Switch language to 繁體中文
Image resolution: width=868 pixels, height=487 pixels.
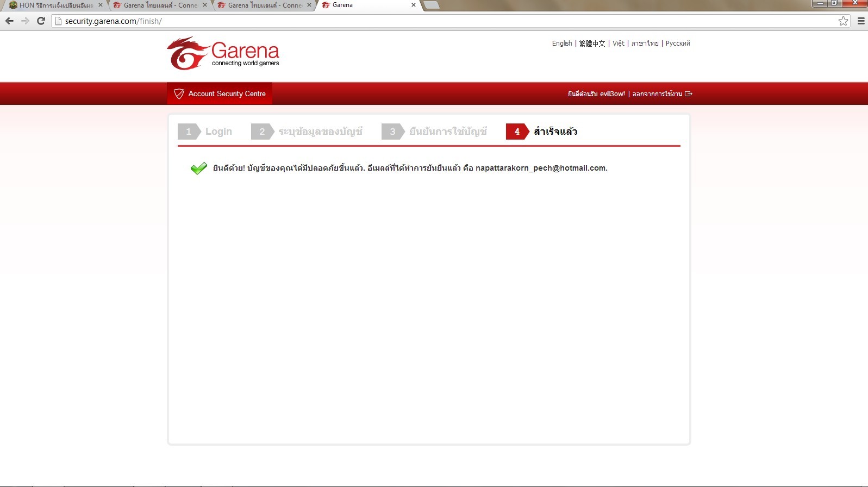(592, 43)
